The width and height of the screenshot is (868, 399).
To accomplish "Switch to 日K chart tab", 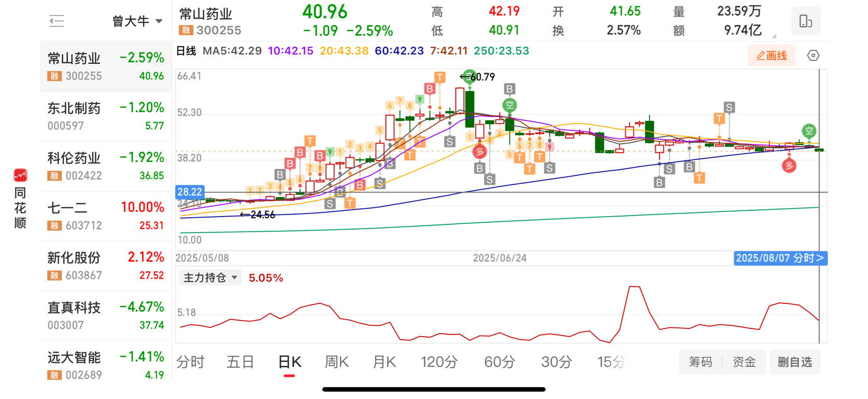I will [290, 362].
